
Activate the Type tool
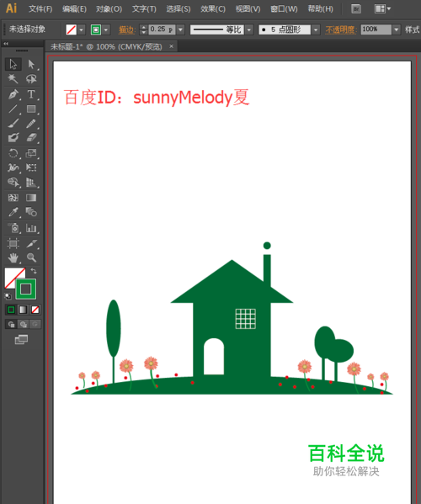click(x=31, y=94)
